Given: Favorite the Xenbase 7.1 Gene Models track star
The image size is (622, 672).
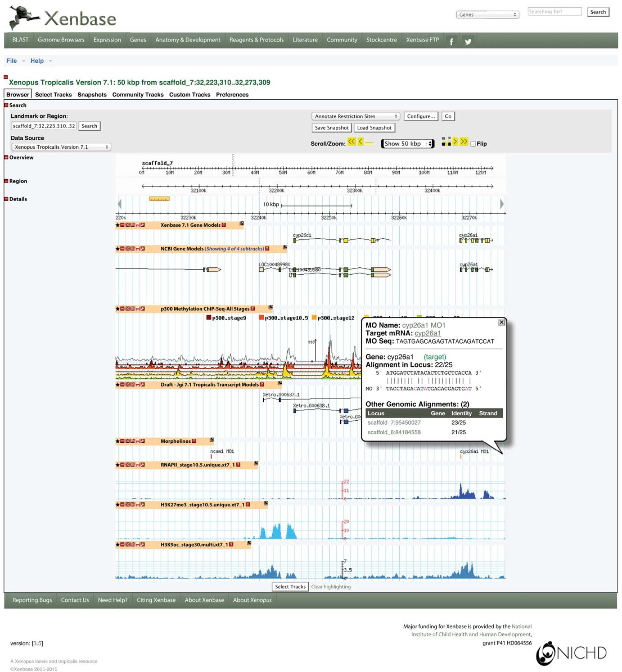Looking at the screenshot, I should pyautogui.click(x=118, y=225).
